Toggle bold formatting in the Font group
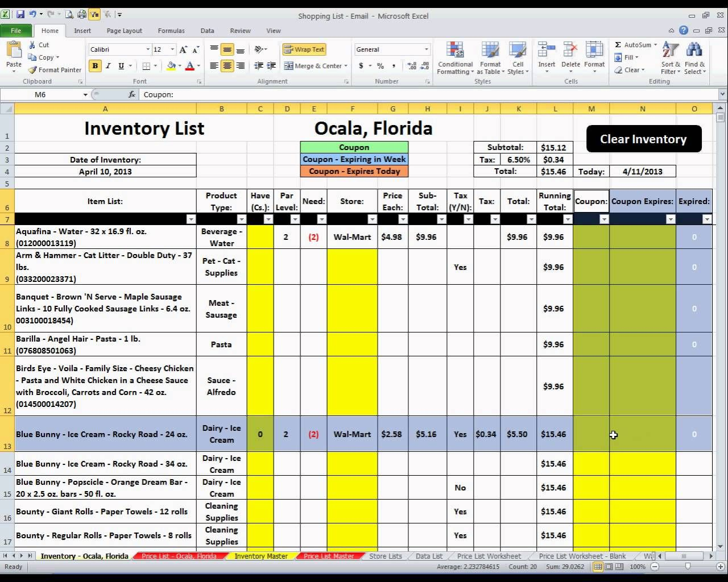728x582 pixels. 95,66
